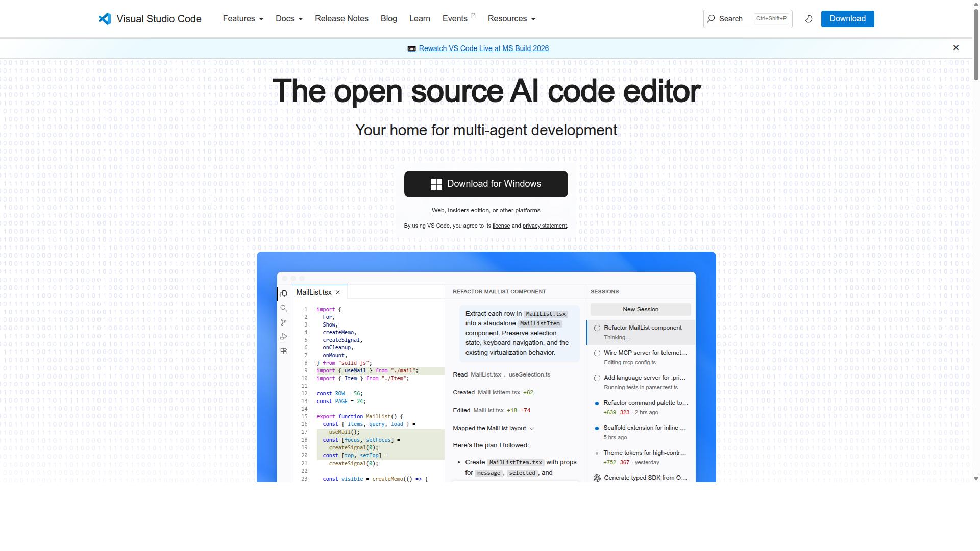Click icon beside Generate typed SDK session
980x551 pixels.
tap(597, 478)
